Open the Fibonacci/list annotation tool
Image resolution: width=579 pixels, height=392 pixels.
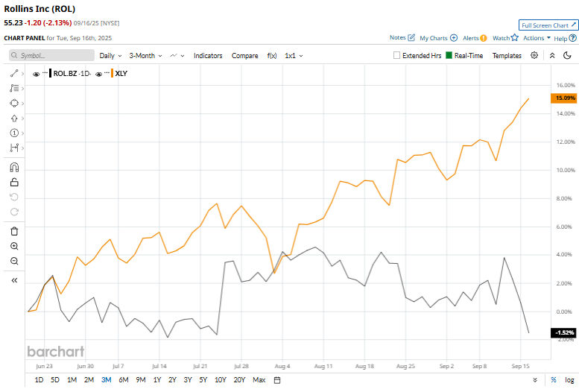pos(14,88)
